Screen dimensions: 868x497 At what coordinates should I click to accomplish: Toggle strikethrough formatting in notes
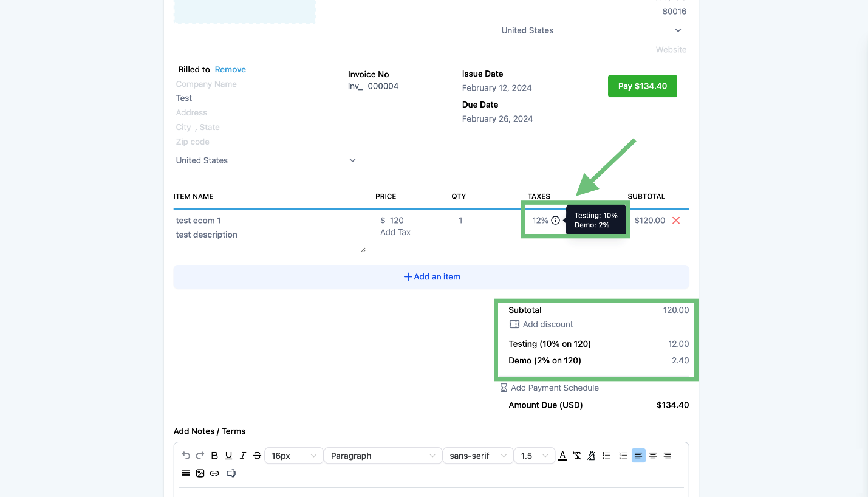[x=257, y=456]
